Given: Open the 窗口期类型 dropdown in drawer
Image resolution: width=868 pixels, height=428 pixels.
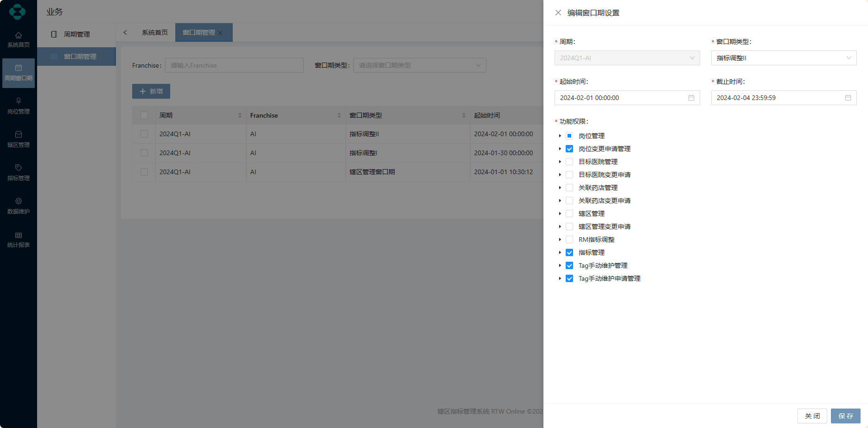Looking at the screenshot, I should pyautogui.click(x=784, y=58).
